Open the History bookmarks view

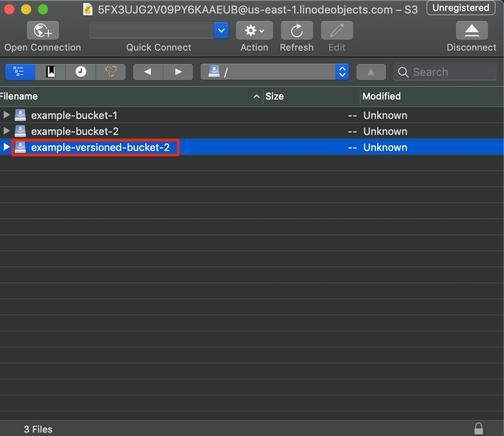coord(80,72)
